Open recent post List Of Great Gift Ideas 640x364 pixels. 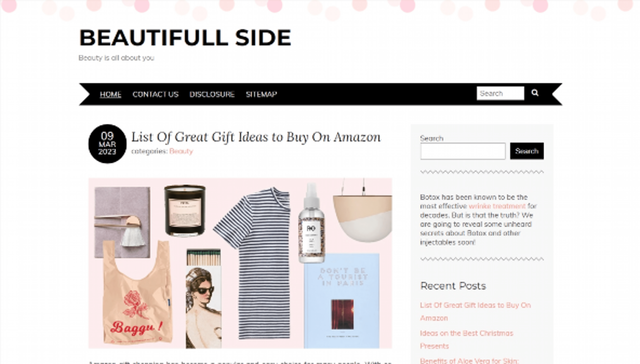[x=475, y=312]
